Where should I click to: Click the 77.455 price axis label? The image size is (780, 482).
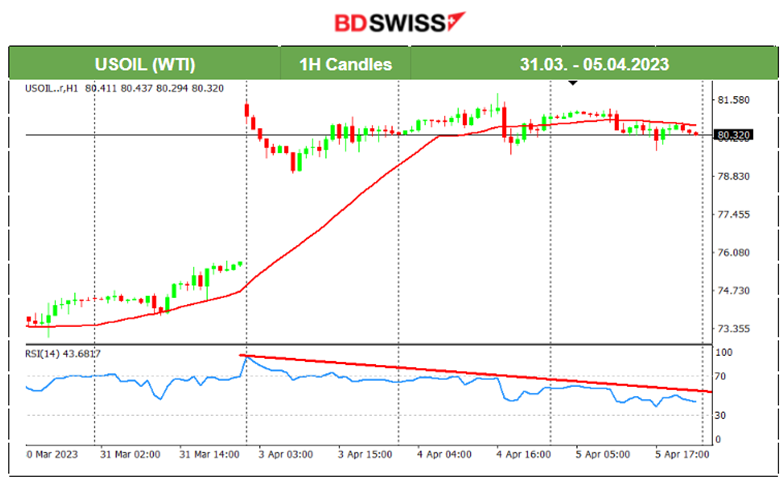(x=733, y=214)
